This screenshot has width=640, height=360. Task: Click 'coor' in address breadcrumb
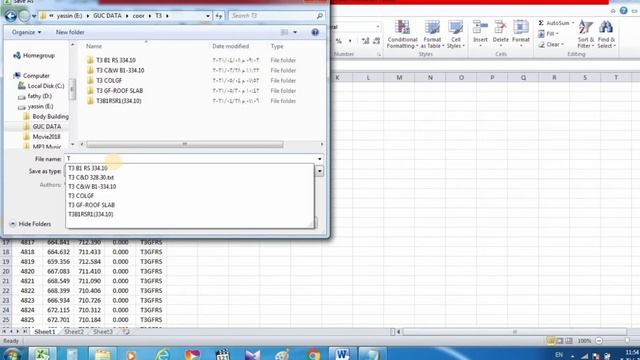pyautogui.click(x=138, y=16)
